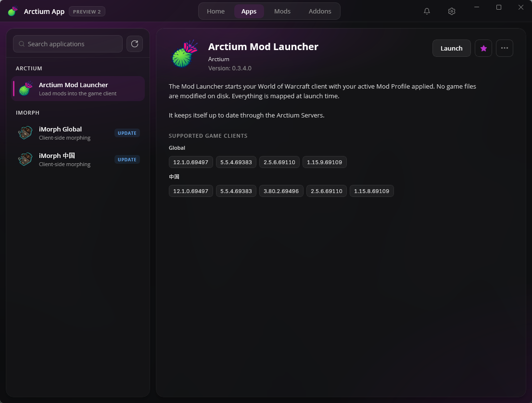Viewport: 532px width, 403px height.
Task: Open settings via the gear icon
Action: [451, 11]
